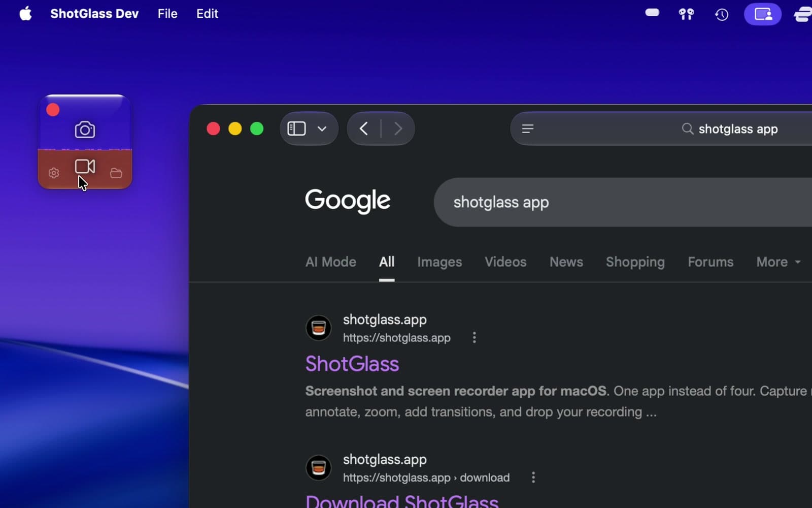This screenshot has width=812, height=508.
Task: Select the All results tab
Action: coord(387,262)
